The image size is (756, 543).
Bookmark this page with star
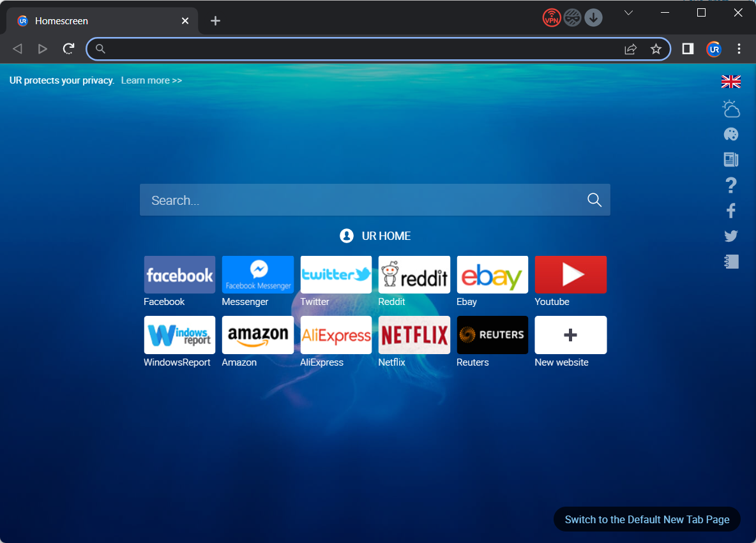[656, 48]
